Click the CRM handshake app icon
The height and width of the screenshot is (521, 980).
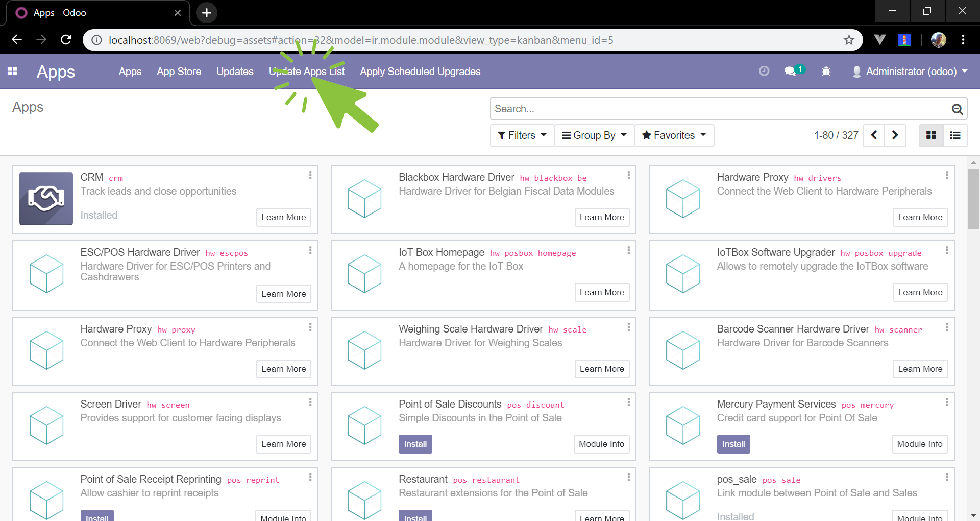(46, 198)
